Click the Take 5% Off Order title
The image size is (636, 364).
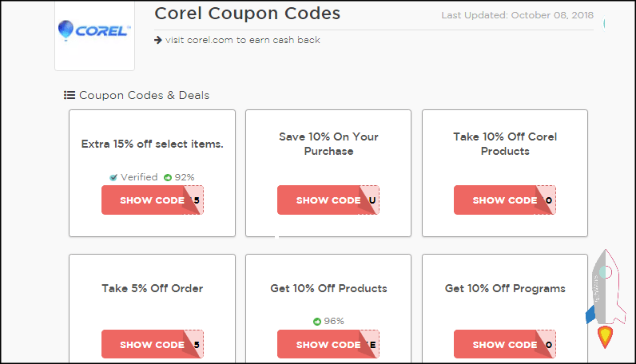pyautogui.click(x=153, y=288)
